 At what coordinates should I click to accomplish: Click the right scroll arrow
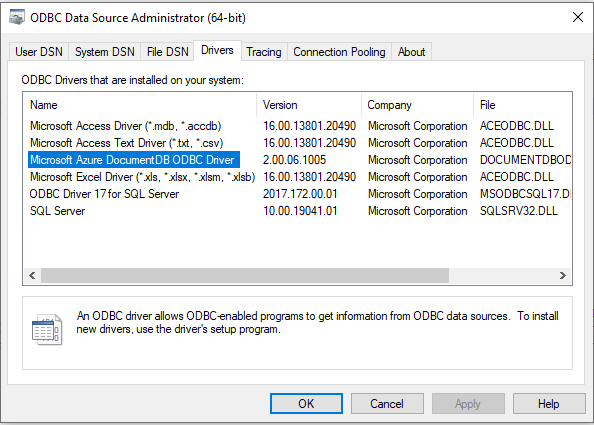tap(563, 275)
